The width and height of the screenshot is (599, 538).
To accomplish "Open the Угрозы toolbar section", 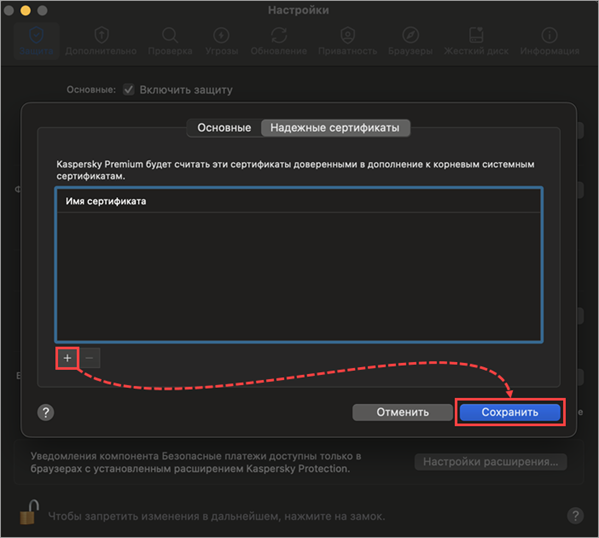I will pos(222,41).
